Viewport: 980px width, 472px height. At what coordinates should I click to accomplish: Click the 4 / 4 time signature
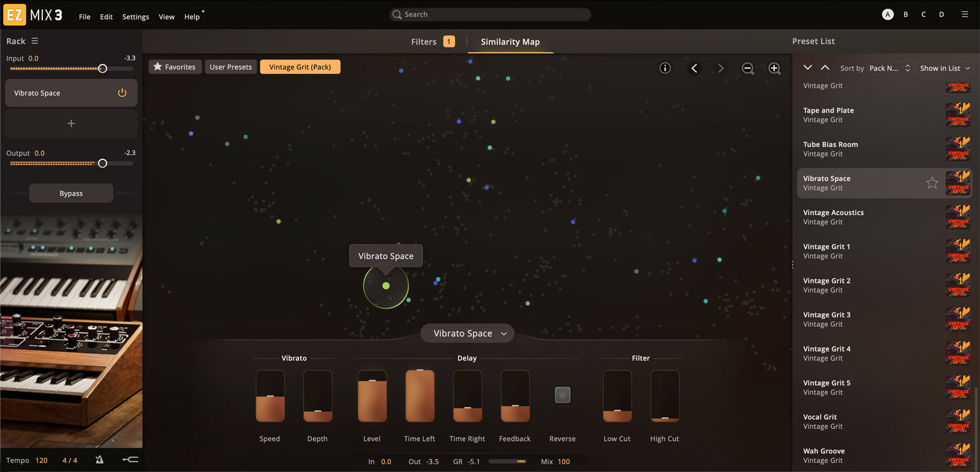click(70, 460)
